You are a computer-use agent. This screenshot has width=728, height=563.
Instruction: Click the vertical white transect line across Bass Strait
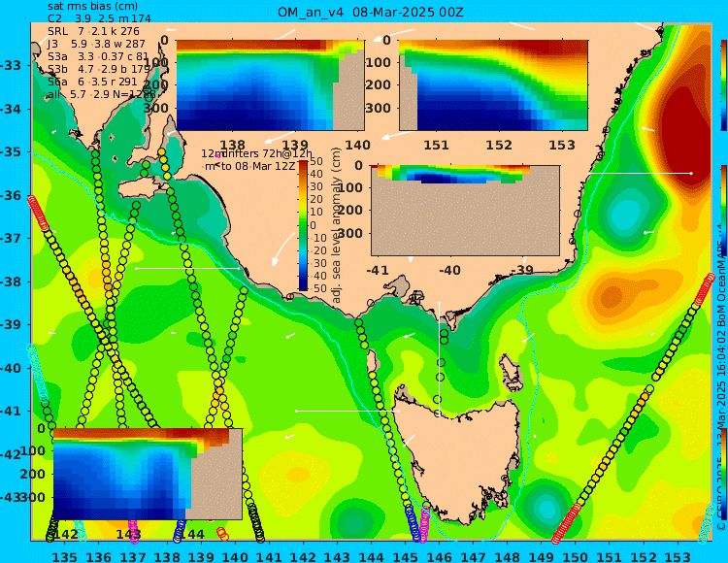pos(439,357)
